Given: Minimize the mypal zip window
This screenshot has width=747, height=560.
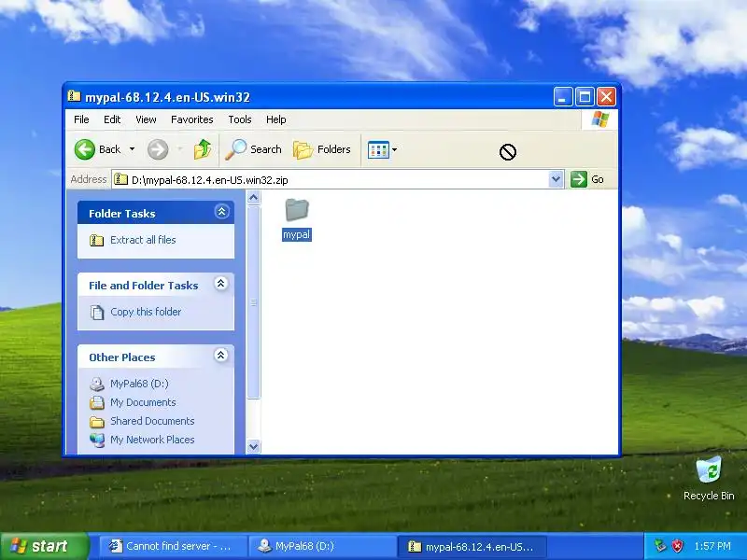Looking at the screenshot, I should coord(563,97).
